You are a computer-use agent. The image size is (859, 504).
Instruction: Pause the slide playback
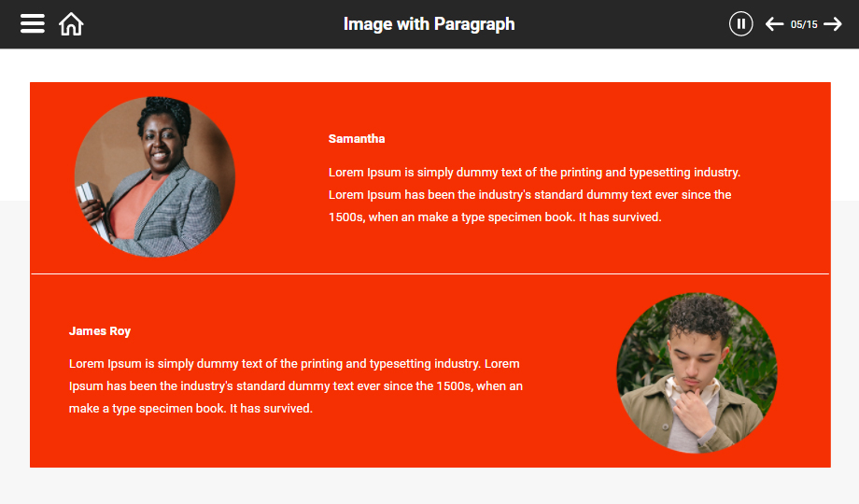coord(740,24)
